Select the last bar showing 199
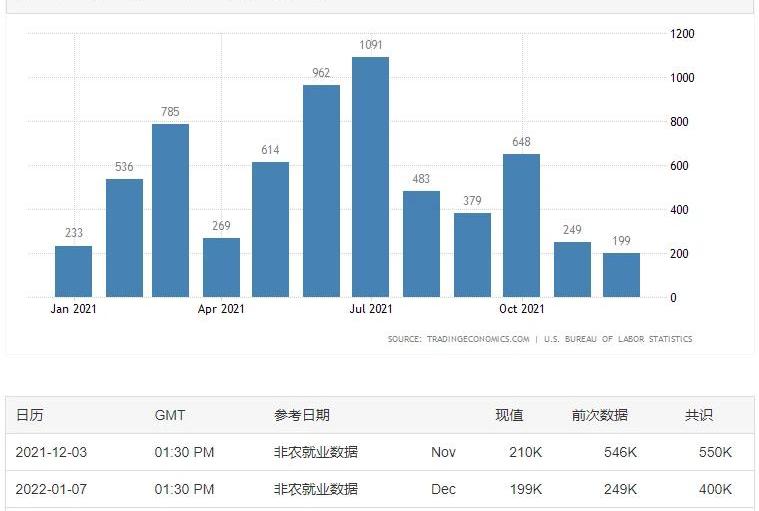Viewport: 759px width, 511px height. click(621, 275)
